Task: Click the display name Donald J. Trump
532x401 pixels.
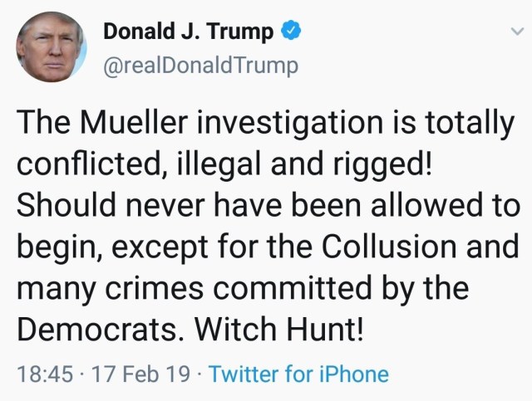Action: tap(188, 32)
